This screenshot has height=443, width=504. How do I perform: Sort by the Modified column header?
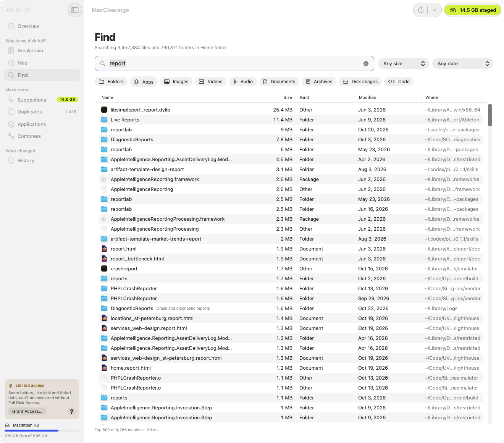pos(368,98)
